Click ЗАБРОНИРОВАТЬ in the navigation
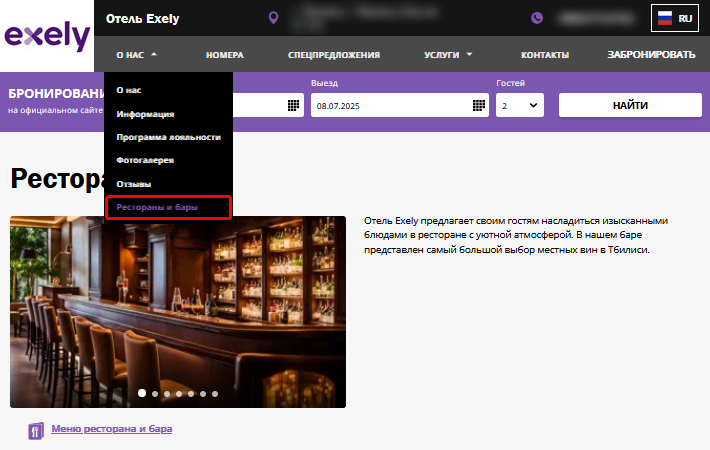Screen dimensions: 710x450 (x=651, y=55)
